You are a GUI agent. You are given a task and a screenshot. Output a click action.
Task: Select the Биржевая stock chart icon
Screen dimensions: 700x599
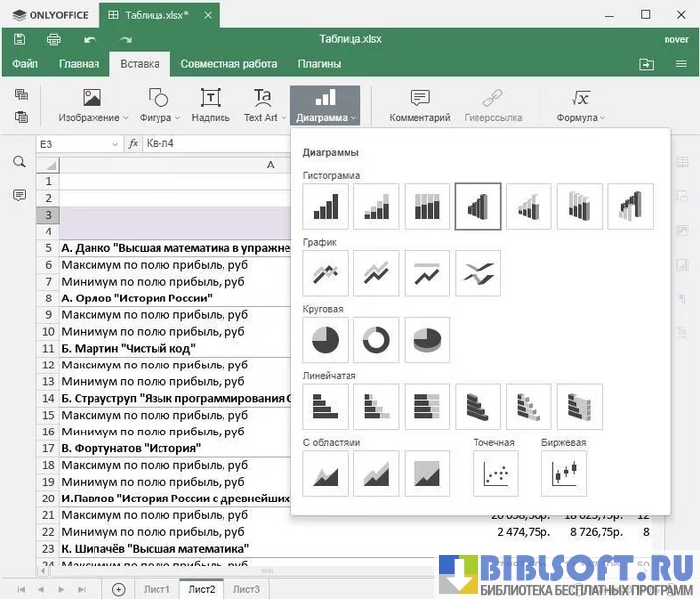coord(563,474)
